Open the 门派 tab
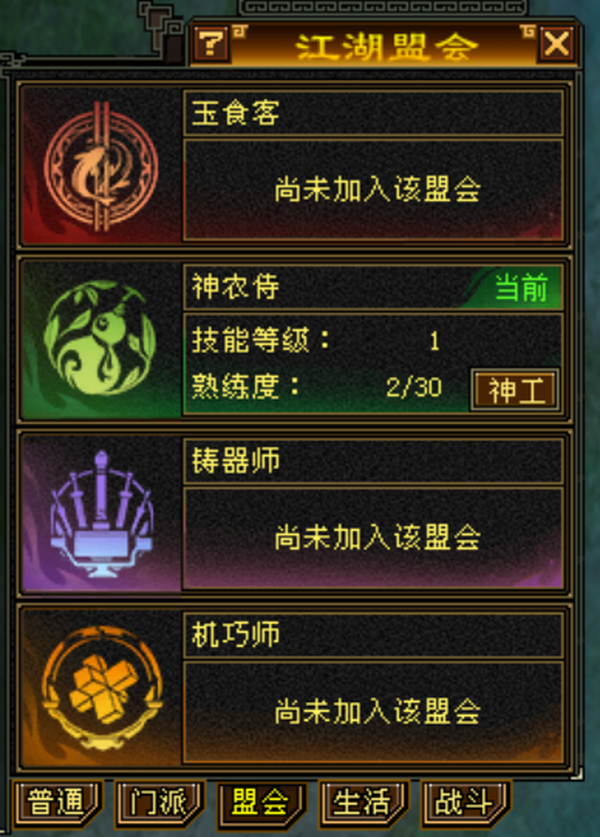The height and width of the screenshot is (837, 600). click(x=159, y=803)
